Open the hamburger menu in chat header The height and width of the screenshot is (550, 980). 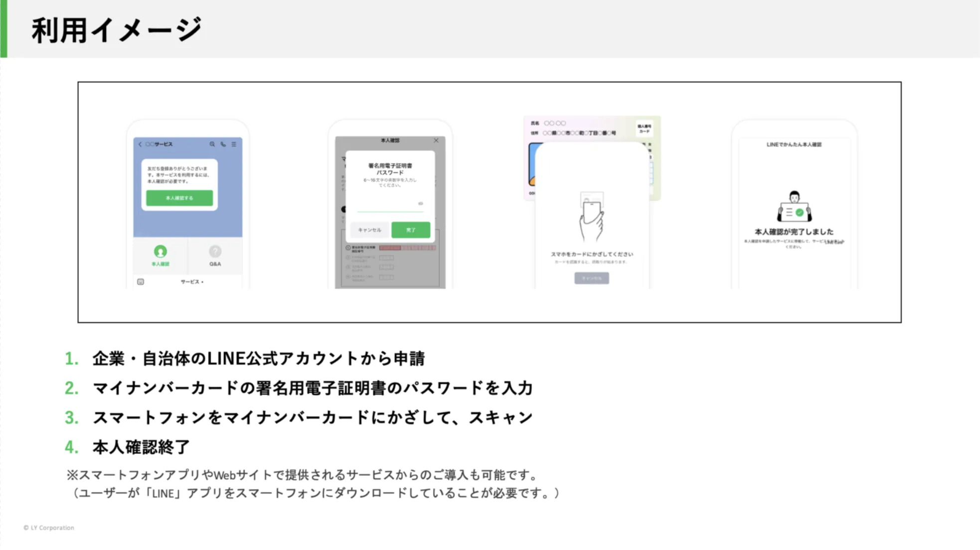coord(234,144)
